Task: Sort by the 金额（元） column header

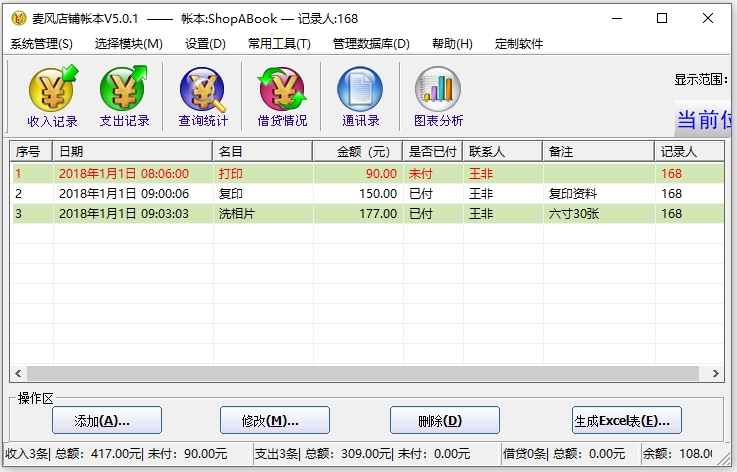Action: [x=358, y=151]
